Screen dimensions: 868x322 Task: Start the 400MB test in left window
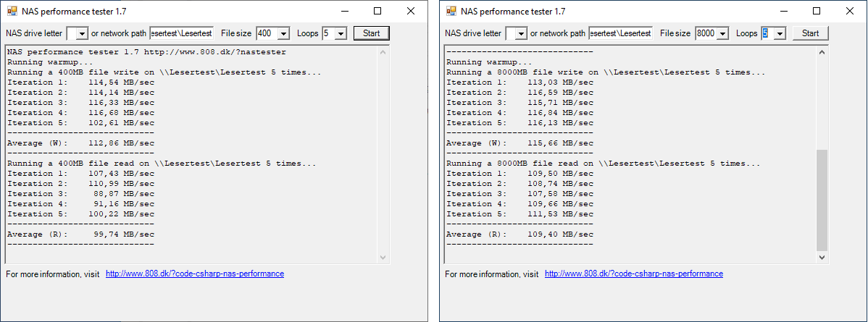pyautogui.click(x=372, y=33)
